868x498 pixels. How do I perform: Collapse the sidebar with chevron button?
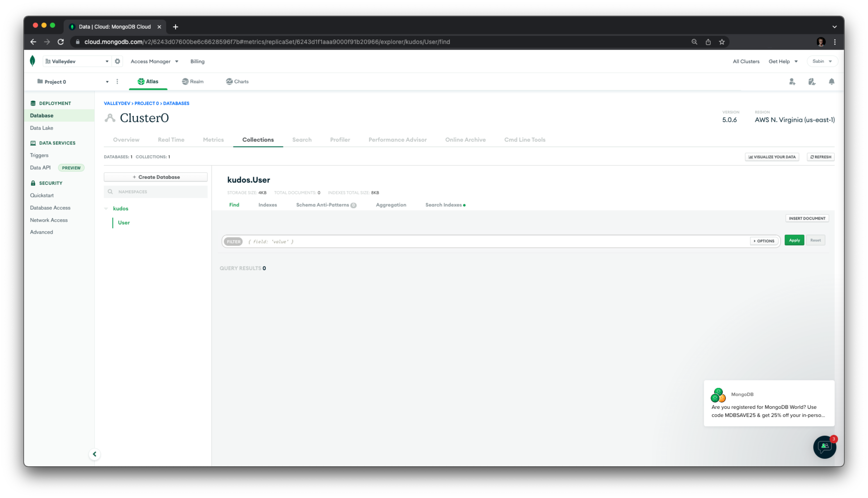tap(94, 454)
